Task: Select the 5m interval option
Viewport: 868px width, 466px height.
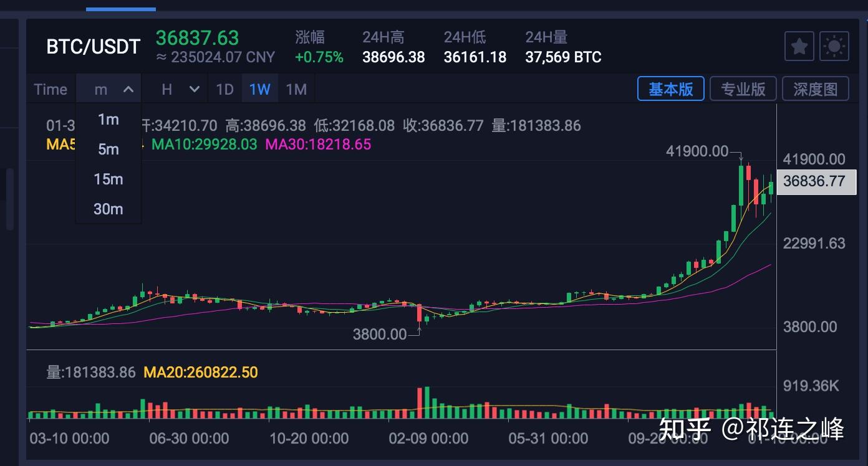Action: pos(109,150)
